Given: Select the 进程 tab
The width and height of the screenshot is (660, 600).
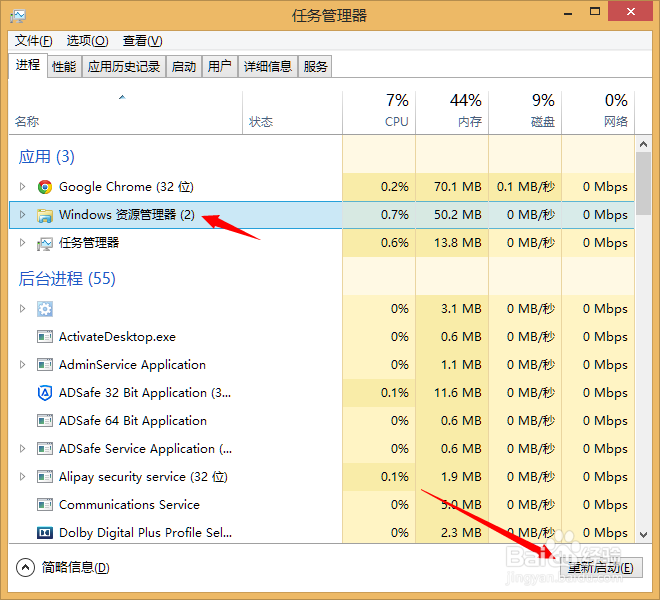Looking at the screenshot, I should (x=28, y=65).
